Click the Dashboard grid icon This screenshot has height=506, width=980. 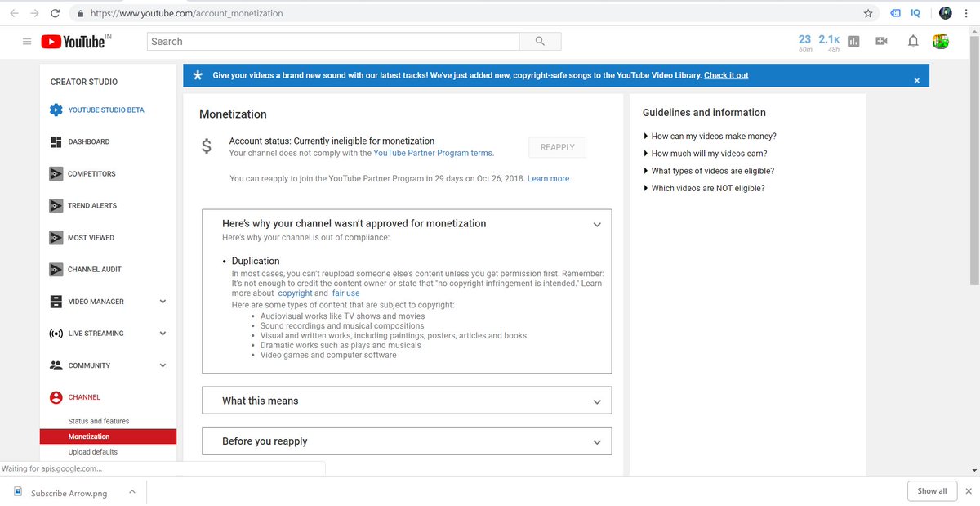pyautogui.click(x=56, y=141)
